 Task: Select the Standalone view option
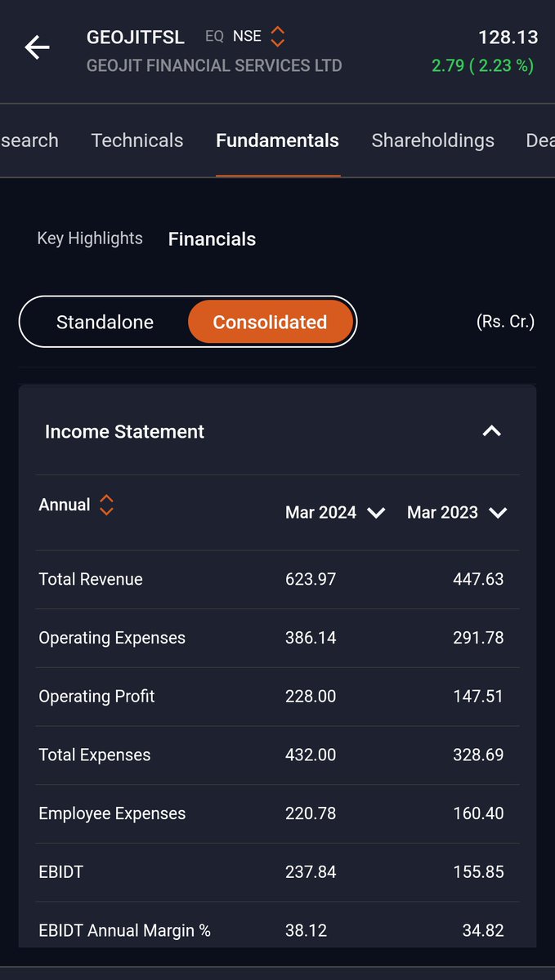pos(105,322)
